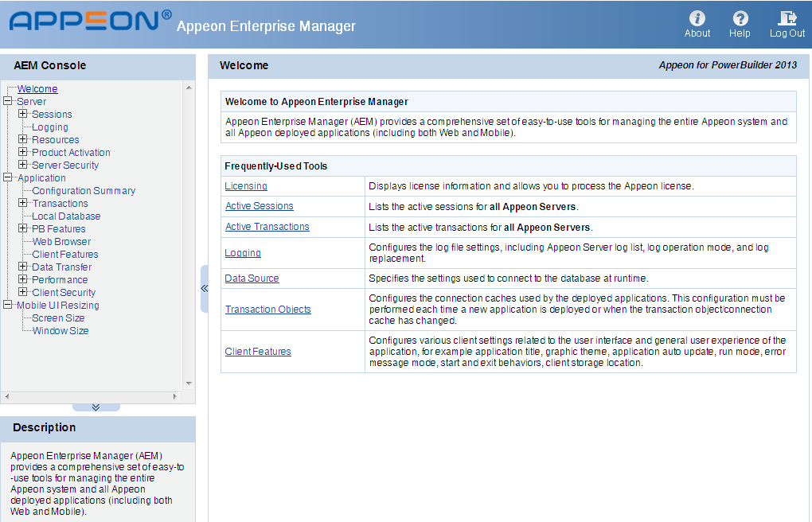Open Product Activation in the tree
Screen dimensions: 812x522
click(71, 153)
